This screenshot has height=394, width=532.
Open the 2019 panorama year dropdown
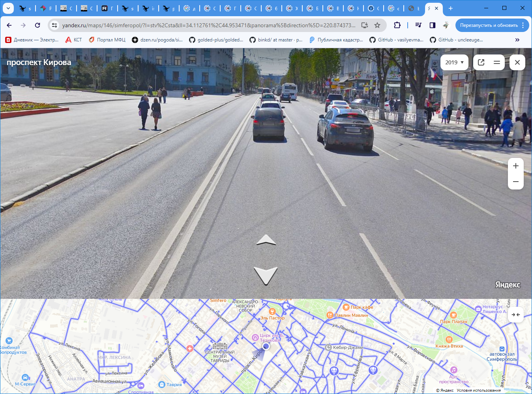(454, 62)
